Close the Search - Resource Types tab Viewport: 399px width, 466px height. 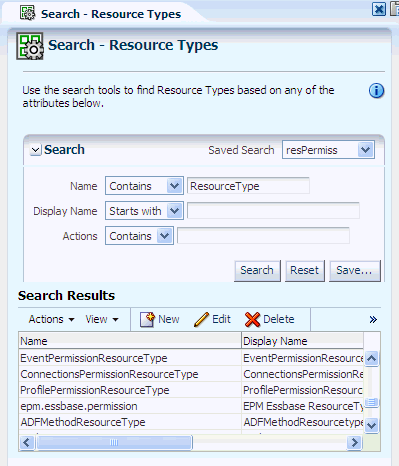379,9
